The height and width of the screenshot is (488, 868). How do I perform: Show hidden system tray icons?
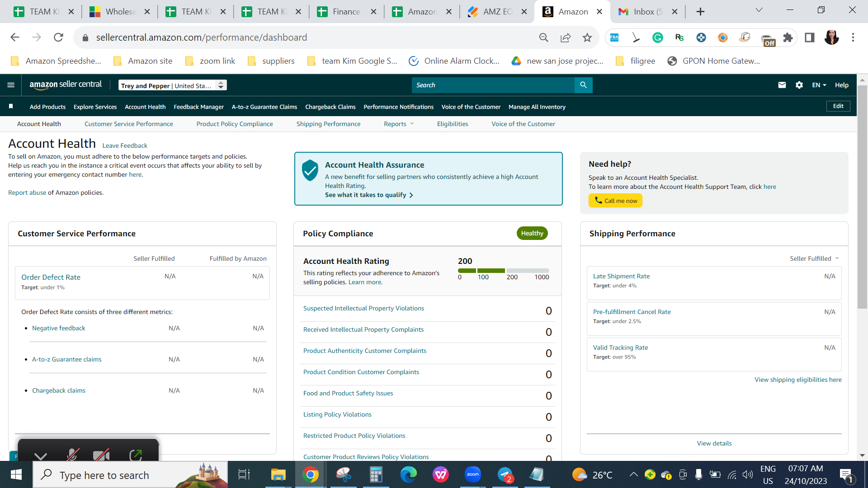point(633,474)
